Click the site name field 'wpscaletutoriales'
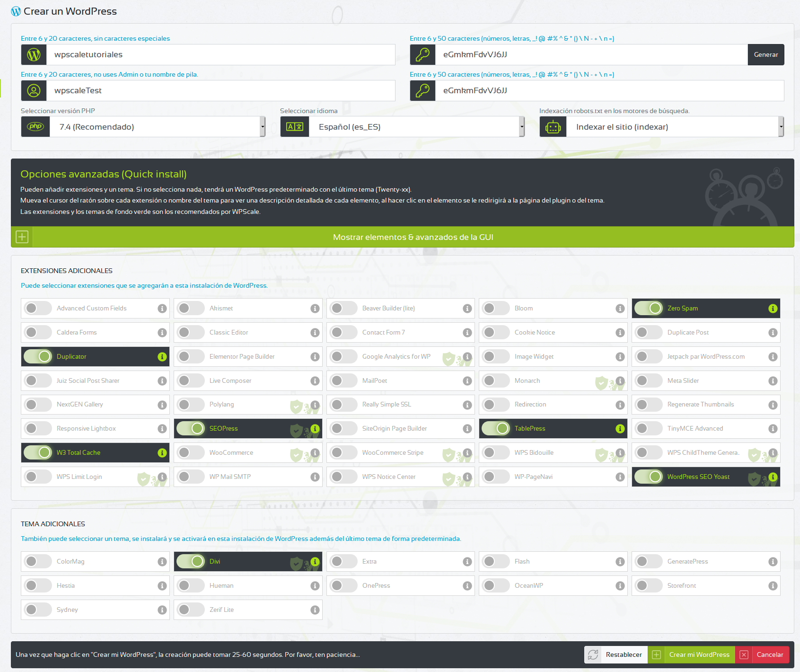The width and height of the screenshot is (800, 672). tap(221, 55)
